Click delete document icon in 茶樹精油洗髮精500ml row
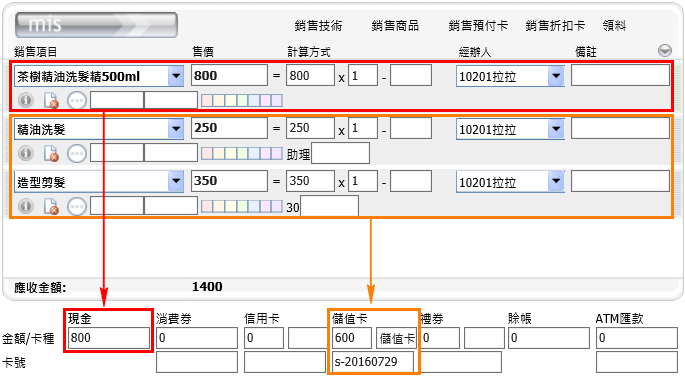The height and width of the screenshot is (377, 685). 51,100
